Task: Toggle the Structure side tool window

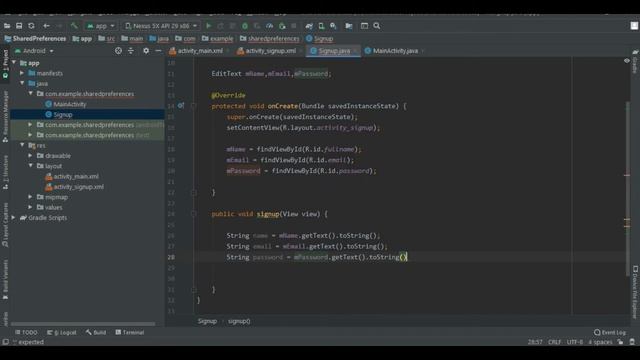Action: [x=5, y=172]
